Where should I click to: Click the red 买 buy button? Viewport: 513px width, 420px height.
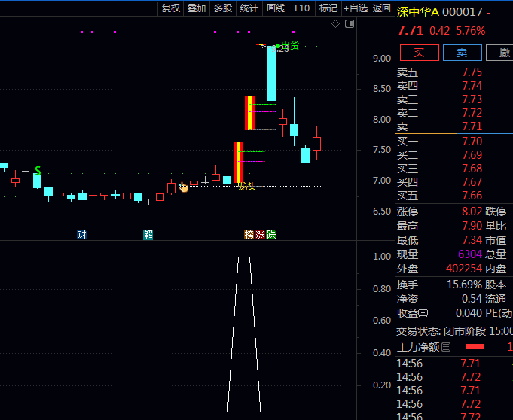(x=420, y=53)
